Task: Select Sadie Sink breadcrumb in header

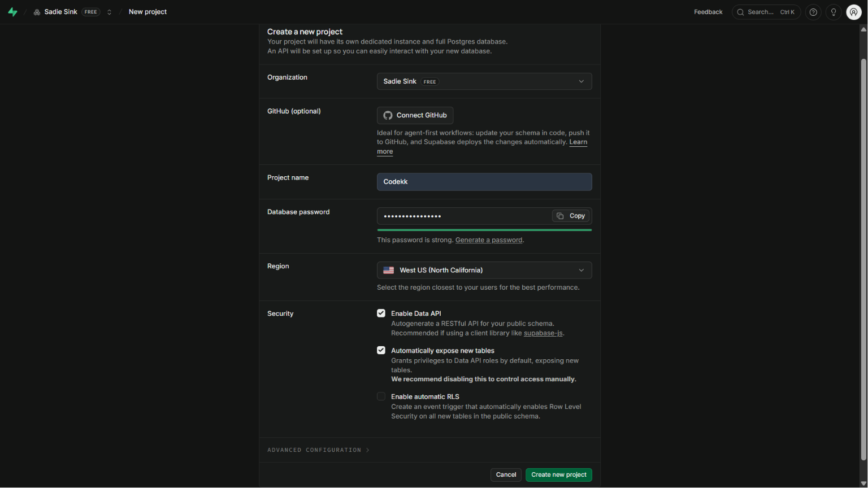Action: [60, 12]
